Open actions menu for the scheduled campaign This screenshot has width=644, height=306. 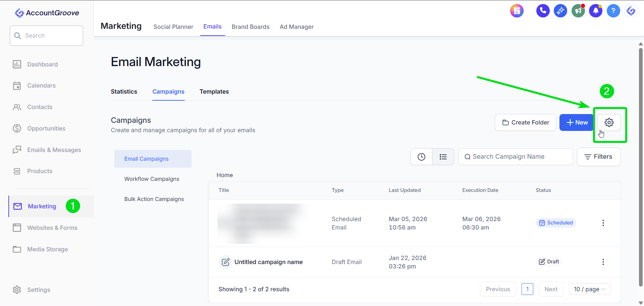[603, 223]
